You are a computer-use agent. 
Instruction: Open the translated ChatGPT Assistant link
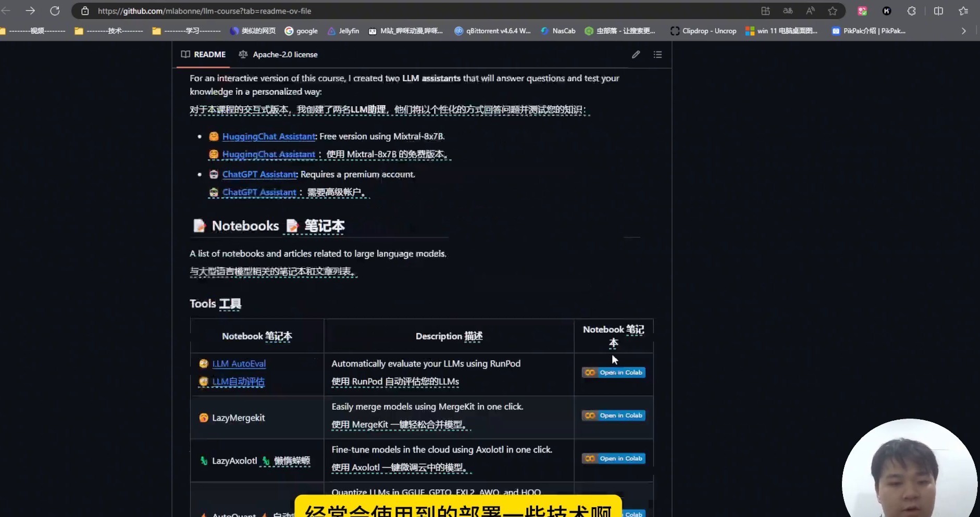259,192
